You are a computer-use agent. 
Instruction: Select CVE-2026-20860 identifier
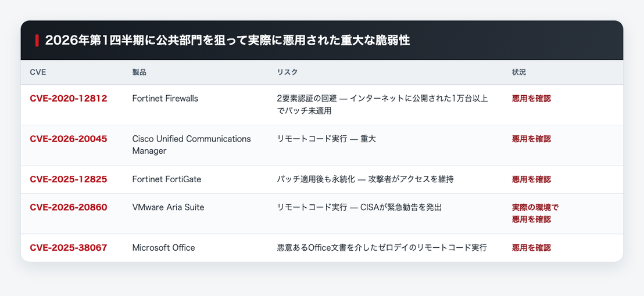[x=69, y=207]
